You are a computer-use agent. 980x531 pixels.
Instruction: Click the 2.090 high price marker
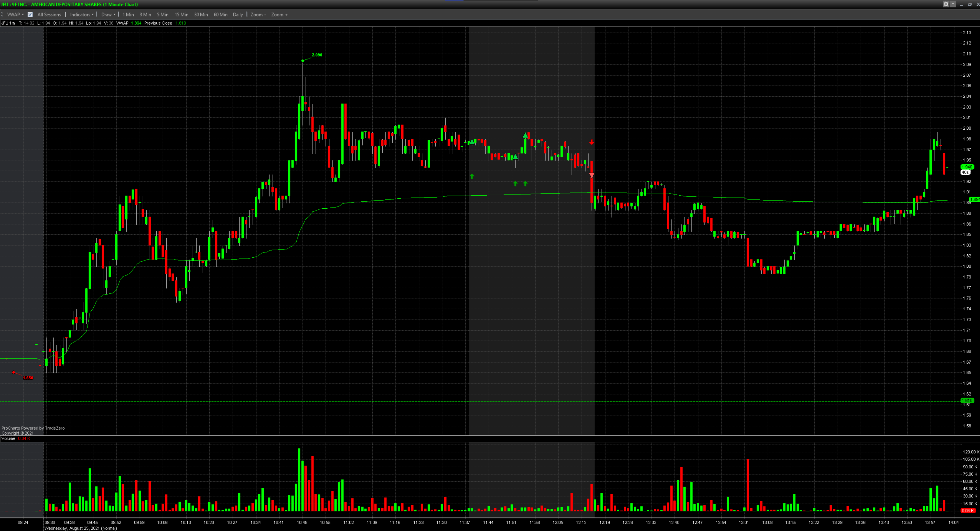317,55
